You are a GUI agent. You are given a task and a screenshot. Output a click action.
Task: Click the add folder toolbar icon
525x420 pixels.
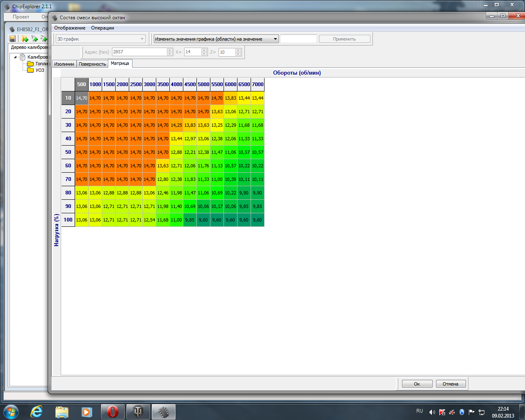pyautogui.click(x=25, y=39)
